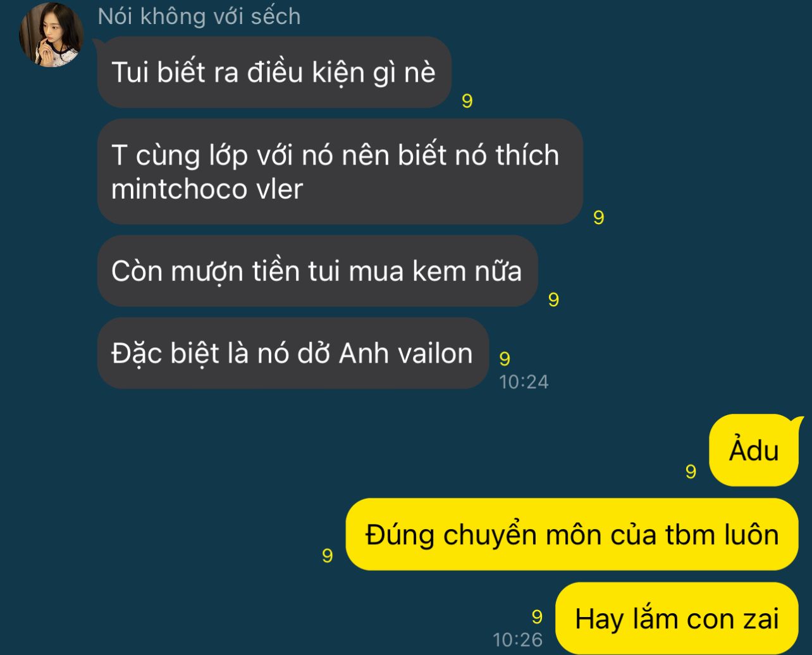Select the "Hay lắm con zai" message bubble
The image size is (812, 655).
click(x=677, y=618)
